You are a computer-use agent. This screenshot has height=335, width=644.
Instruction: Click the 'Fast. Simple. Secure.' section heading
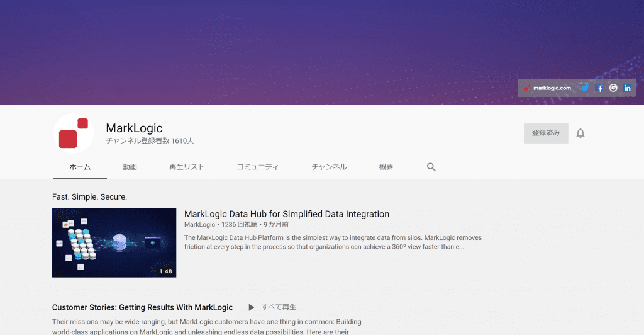click(x=89, y=197)
